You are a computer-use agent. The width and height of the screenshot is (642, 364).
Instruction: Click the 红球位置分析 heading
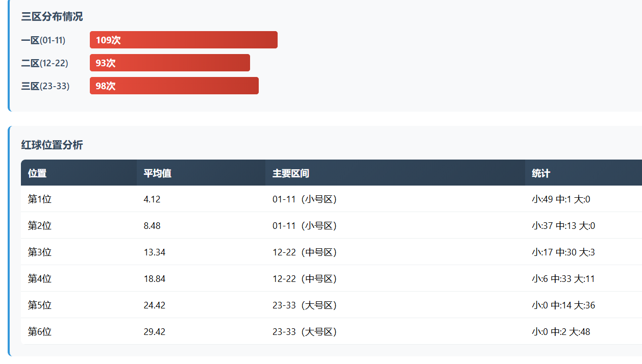[x=52, y=145]
